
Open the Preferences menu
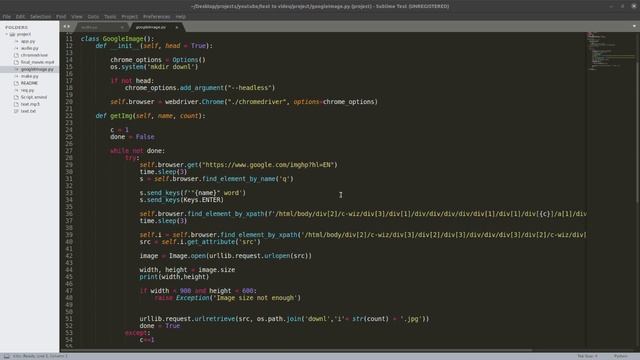coord(157,17)
